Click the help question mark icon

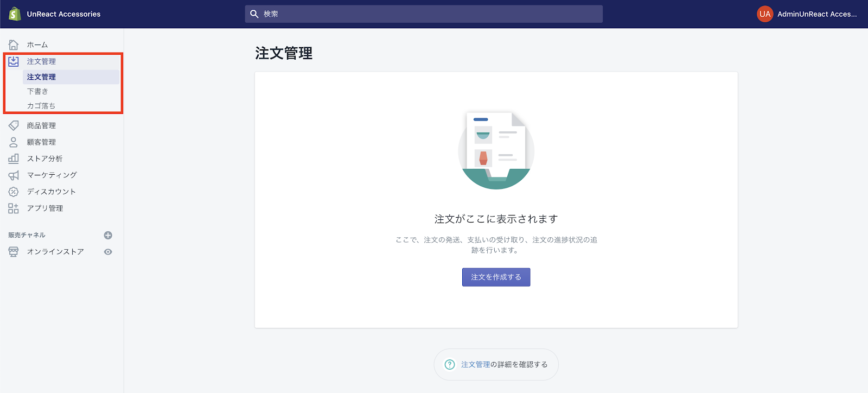point(450,365)
